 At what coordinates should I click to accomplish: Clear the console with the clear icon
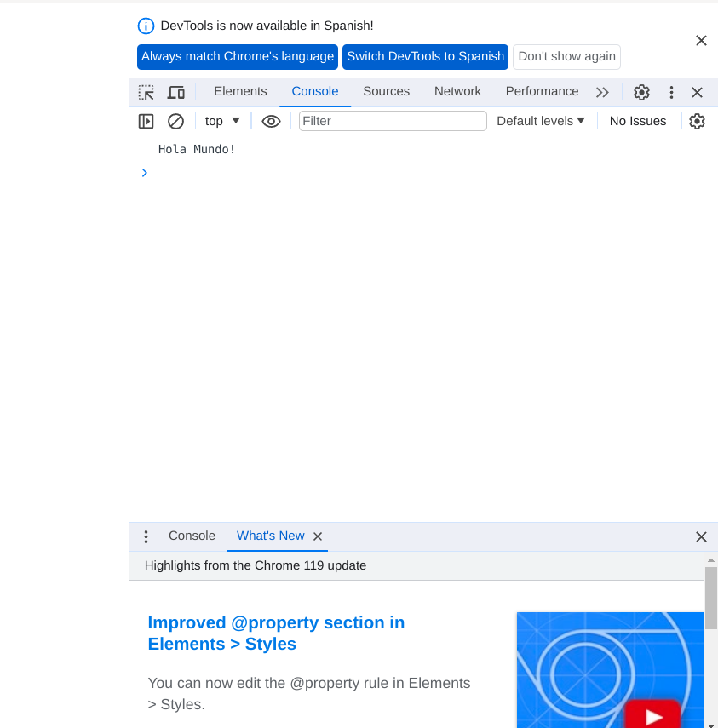(x=175, y=121)
